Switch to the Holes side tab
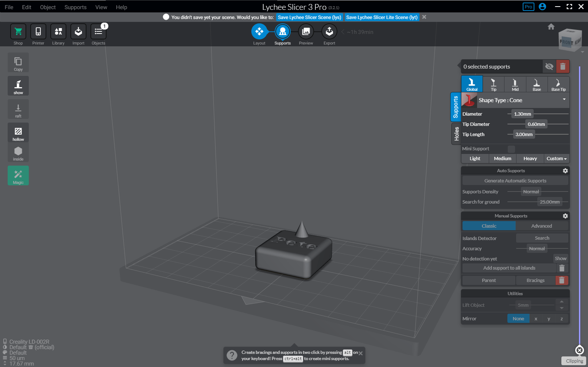This screenshot has width=588, height=367. pyautogui.click(x=456, y=134)
